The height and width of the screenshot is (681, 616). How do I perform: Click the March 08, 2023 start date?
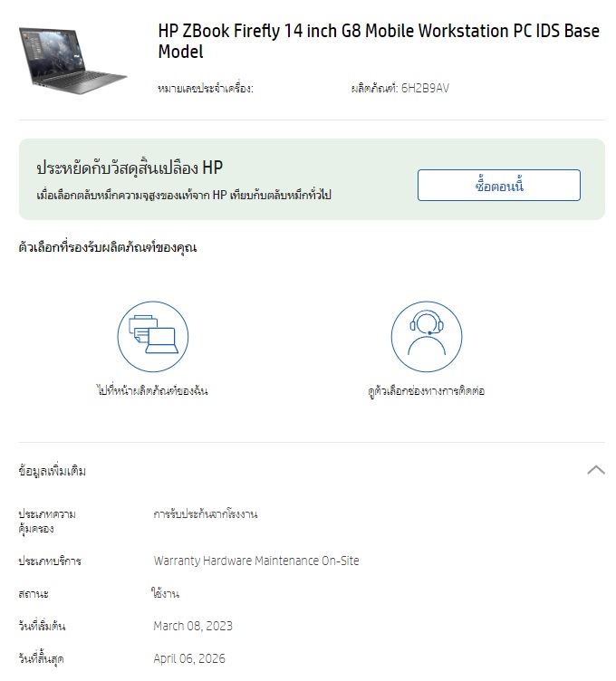point(193,626)
